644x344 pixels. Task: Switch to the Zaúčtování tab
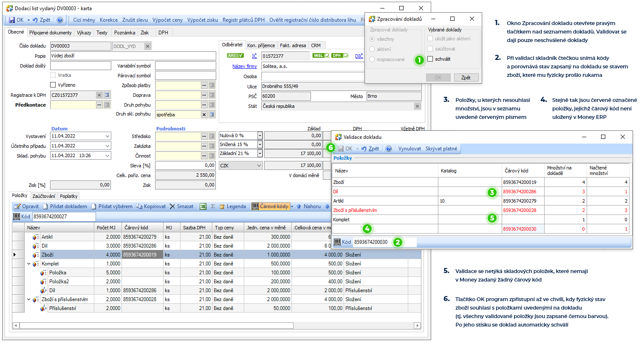point(44,196)
